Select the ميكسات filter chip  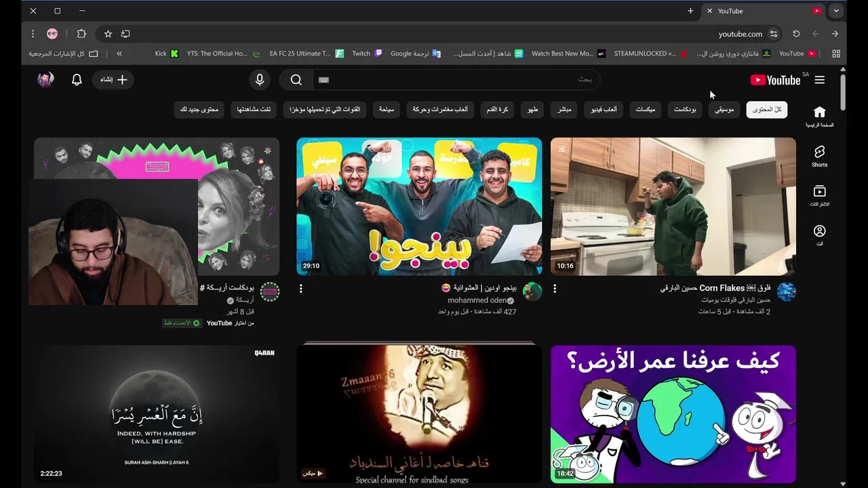646,109
